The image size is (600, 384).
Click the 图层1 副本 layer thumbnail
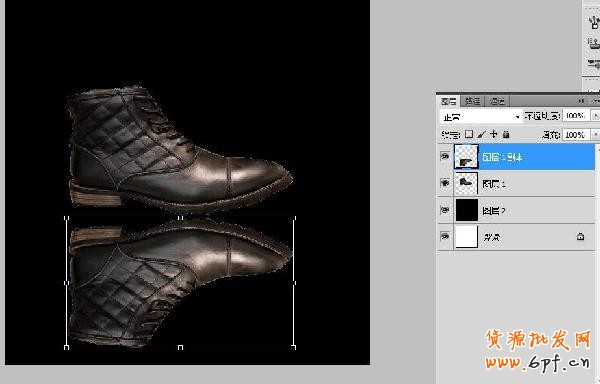(466, 157)
